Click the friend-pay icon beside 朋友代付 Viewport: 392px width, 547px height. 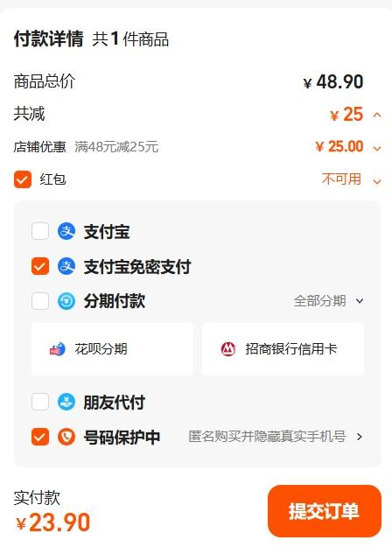[66, 402]
